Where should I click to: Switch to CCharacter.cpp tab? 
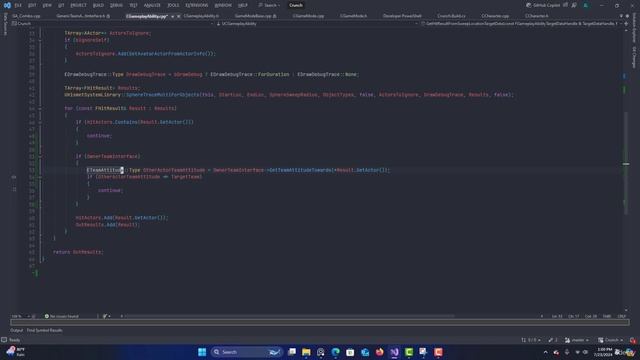495,16
